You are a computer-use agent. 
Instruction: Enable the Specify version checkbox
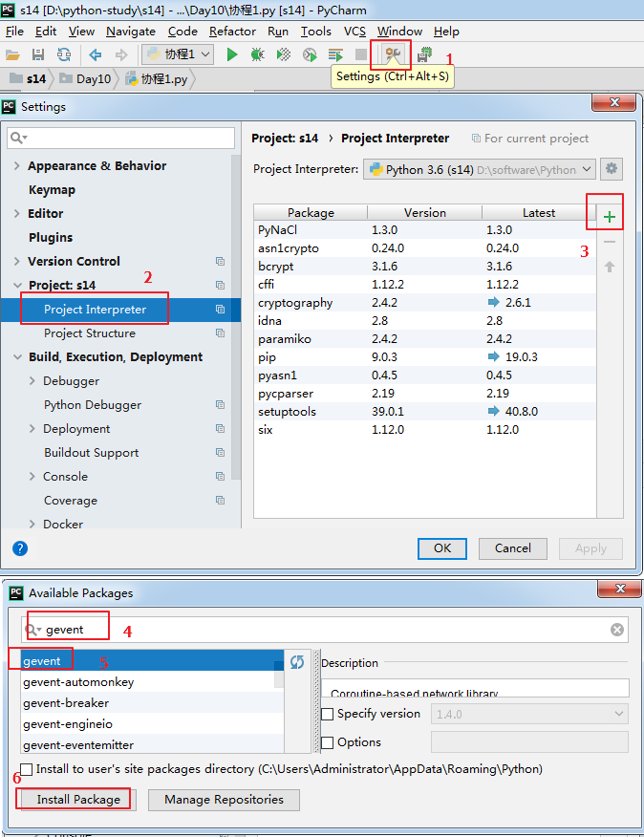point(328,714)
